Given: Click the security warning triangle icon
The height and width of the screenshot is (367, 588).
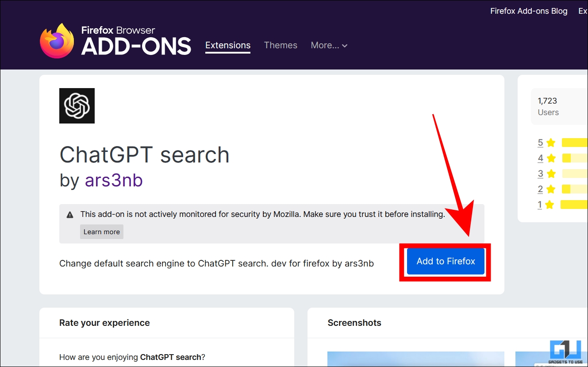Looking at the screenshot, I should click(x=70, y=215).
